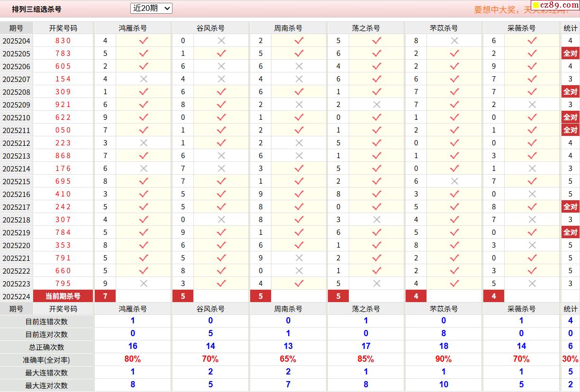
Task: Click the 鸿雁杀号 cross mark in row 2025223
Action: [x=144, y=284]
